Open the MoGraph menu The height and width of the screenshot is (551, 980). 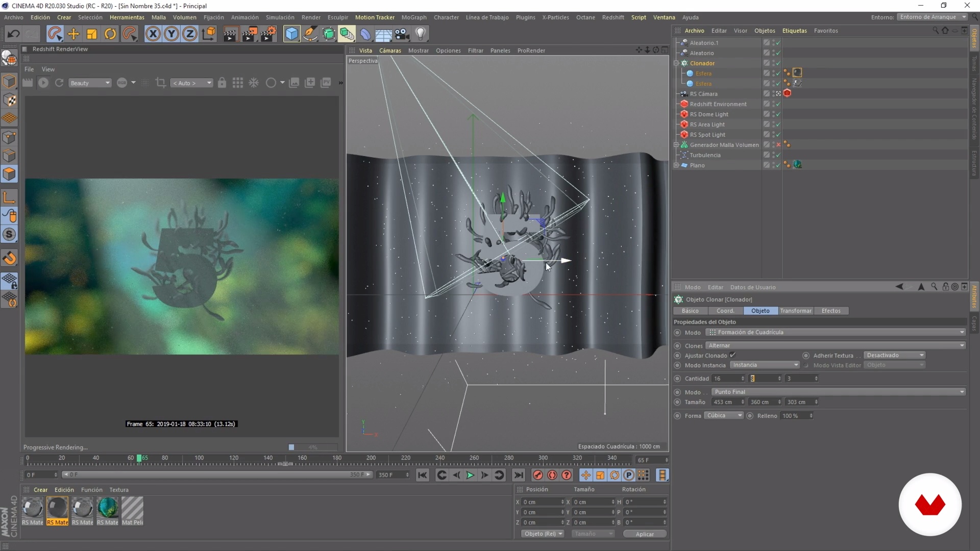point(413,17)
